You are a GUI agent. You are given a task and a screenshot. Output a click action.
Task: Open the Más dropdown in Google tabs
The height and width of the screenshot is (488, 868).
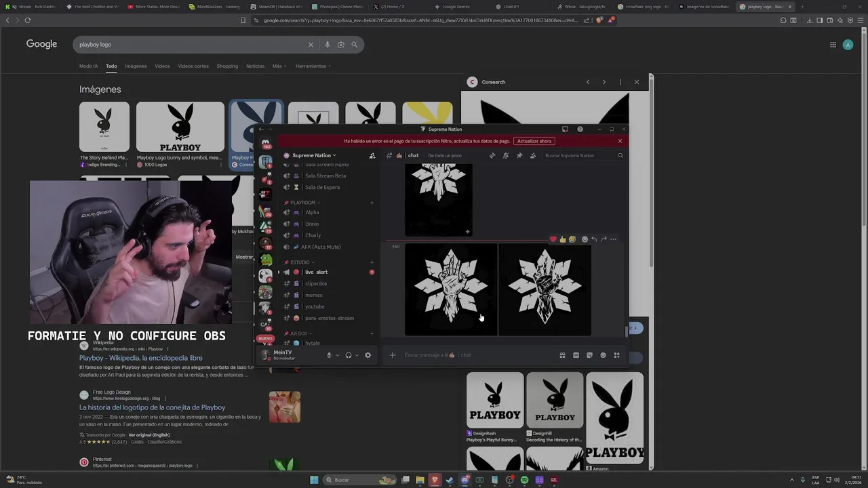279,66
